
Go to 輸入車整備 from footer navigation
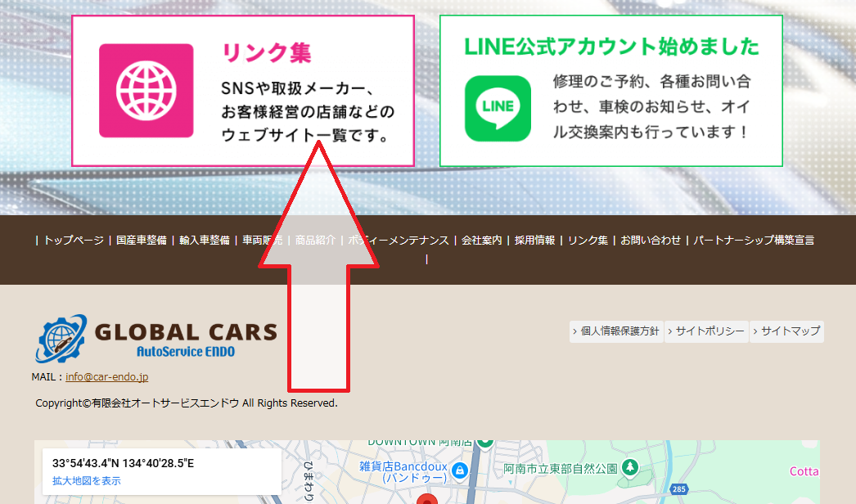click(205, 241)
